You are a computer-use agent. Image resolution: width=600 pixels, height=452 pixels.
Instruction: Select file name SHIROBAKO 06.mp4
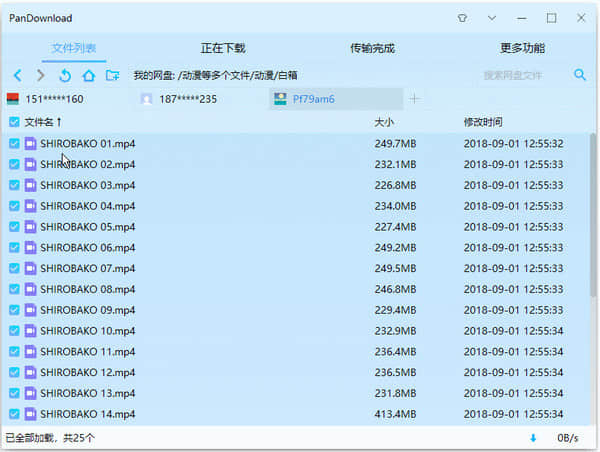[x=88, y=248]
